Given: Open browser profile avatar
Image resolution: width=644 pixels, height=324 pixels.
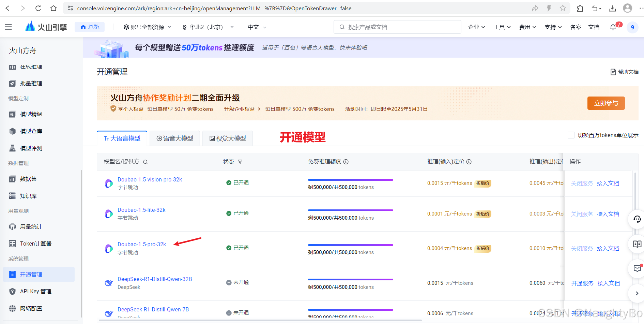Looking at the screenshot, I should tap(627, 8).
